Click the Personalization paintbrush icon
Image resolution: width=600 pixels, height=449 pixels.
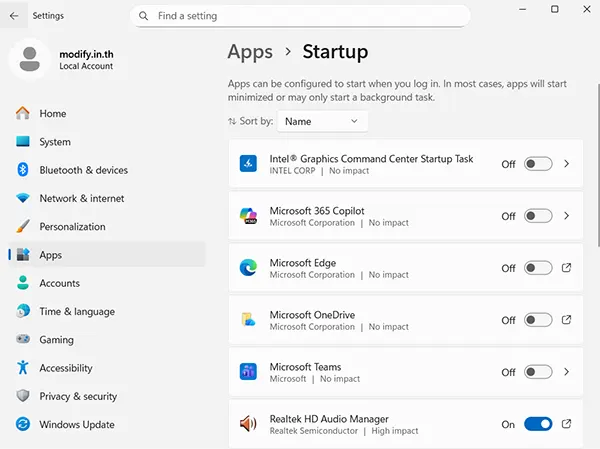[x=23, y=226]
